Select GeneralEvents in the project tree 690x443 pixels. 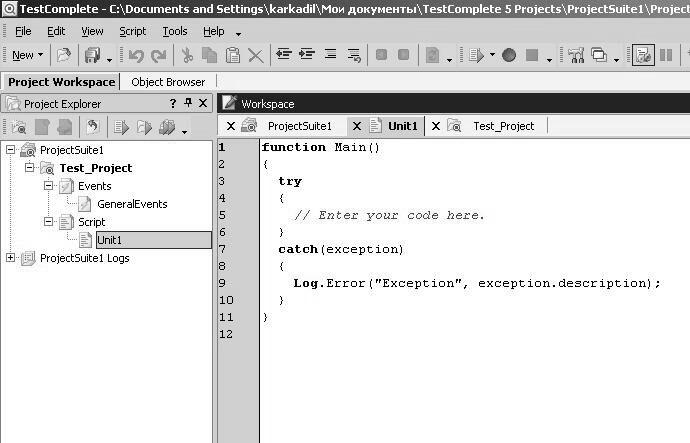point(131,204)
